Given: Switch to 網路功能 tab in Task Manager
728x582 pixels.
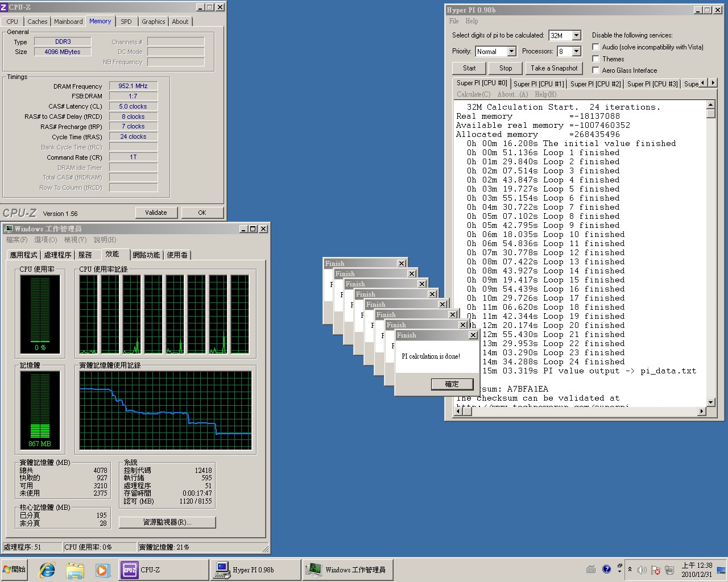Looking at the screenshot, I should coord(146,255).
